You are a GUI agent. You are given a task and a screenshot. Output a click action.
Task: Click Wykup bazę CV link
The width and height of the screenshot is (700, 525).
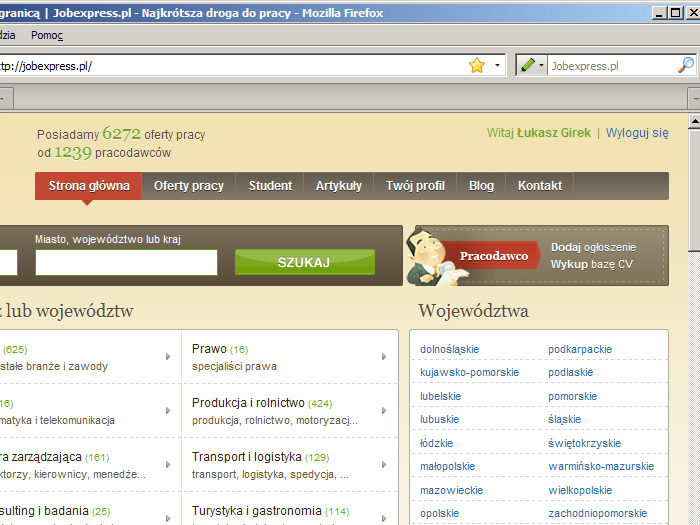pos(592,264)
